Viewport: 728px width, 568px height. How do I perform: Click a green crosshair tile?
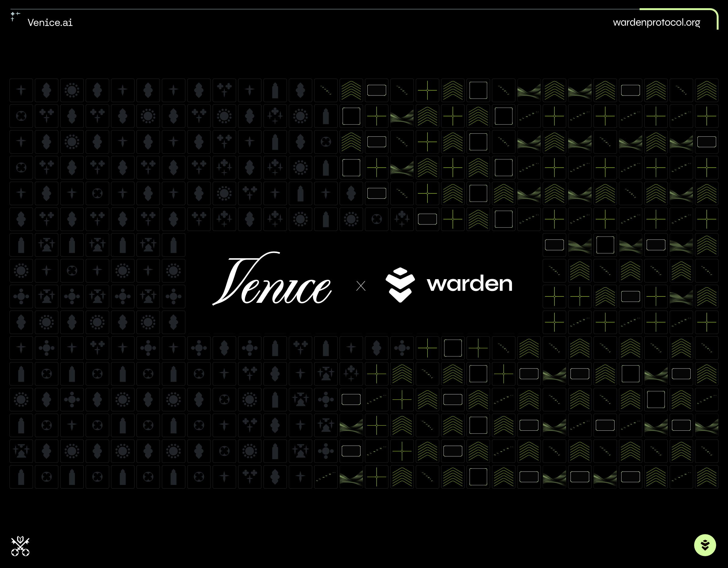428,90
